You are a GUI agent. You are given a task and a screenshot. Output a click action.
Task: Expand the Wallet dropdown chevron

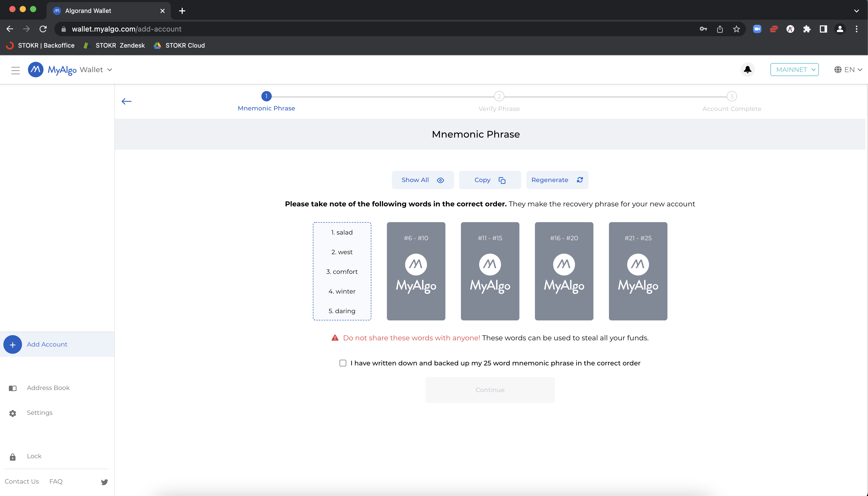coord(110,70)
